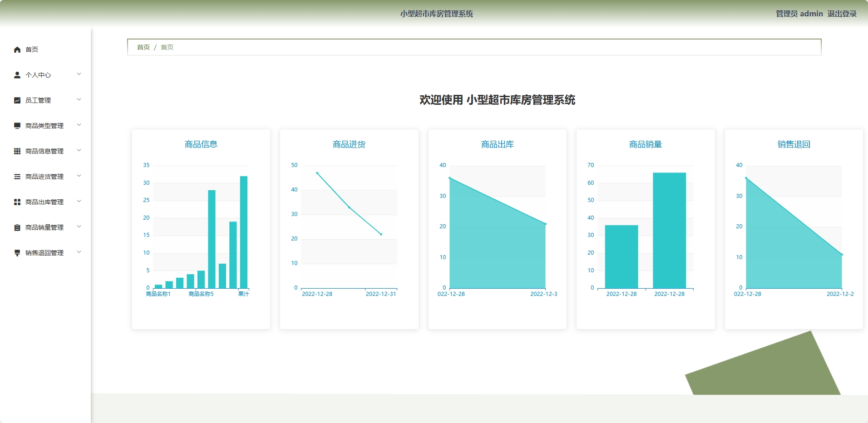Click the first 首页 breadcrumb link
This screenshot has height=423, width=868.
click(x=143, y=47)
